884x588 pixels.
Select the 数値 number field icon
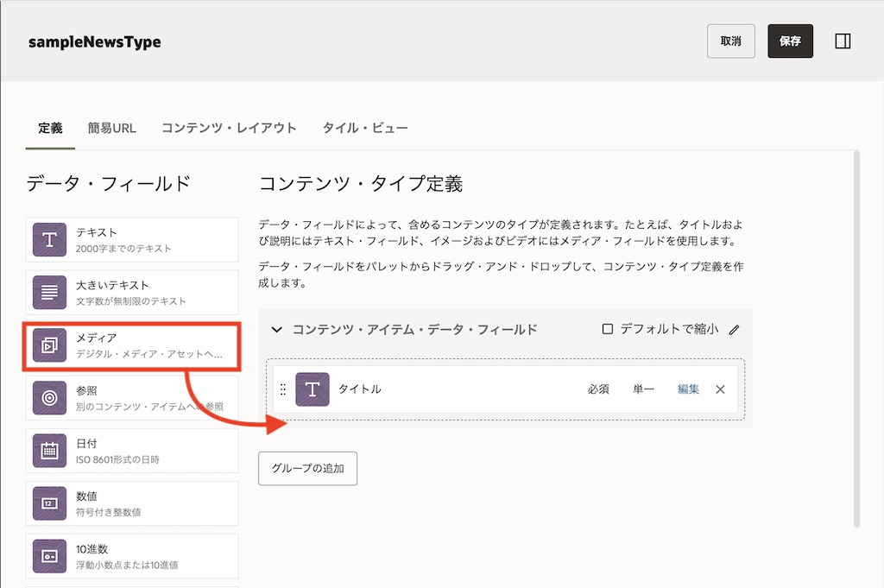49,503
